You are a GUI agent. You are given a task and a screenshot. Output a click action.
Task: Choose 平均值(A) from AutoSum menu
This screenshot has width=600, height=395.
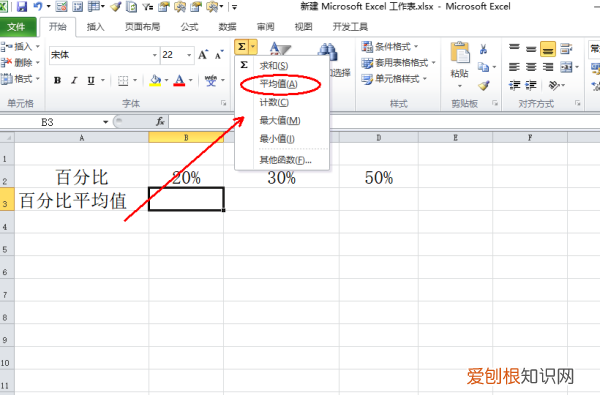point(282,84)
